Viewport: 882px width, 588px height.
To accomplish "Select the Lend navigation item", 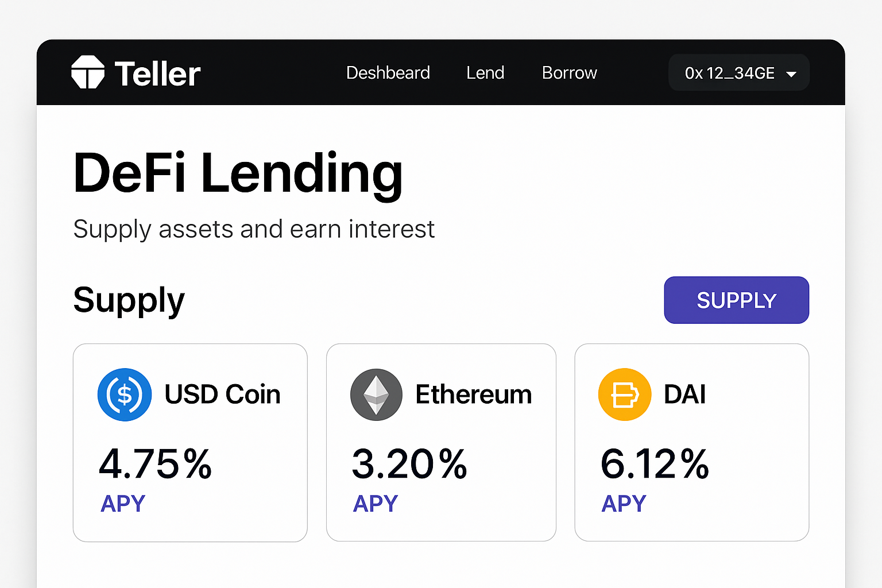I will click(x=485, y=73).
